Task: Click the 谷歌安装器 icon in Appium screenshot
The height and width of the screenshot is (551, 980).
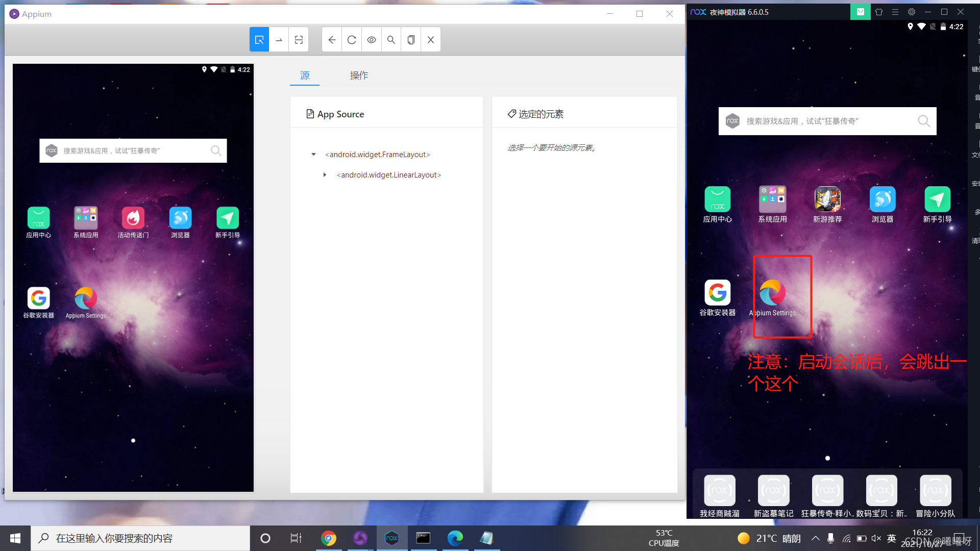Action: (x=39, y=298)
